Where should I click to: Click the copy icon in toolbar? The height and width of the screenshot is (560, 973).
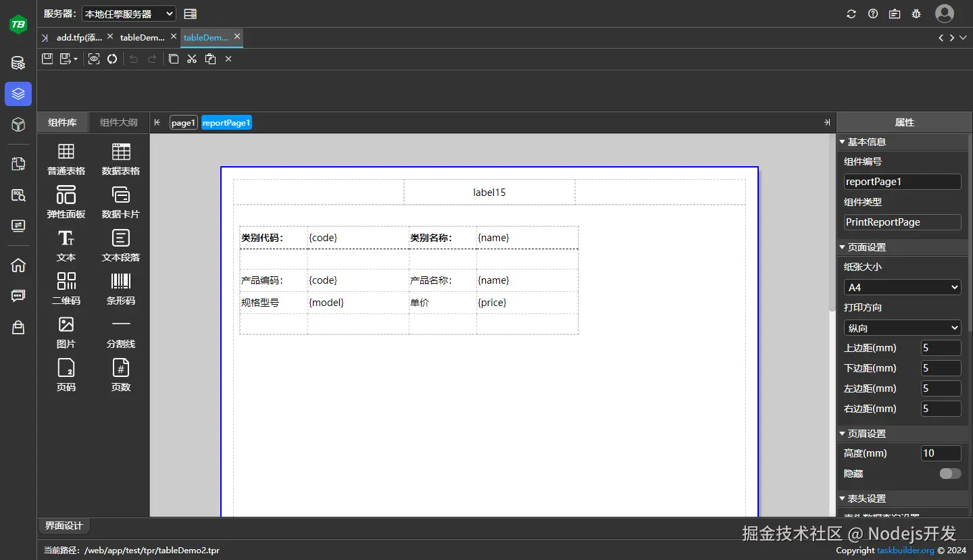[x=174, y=59]
